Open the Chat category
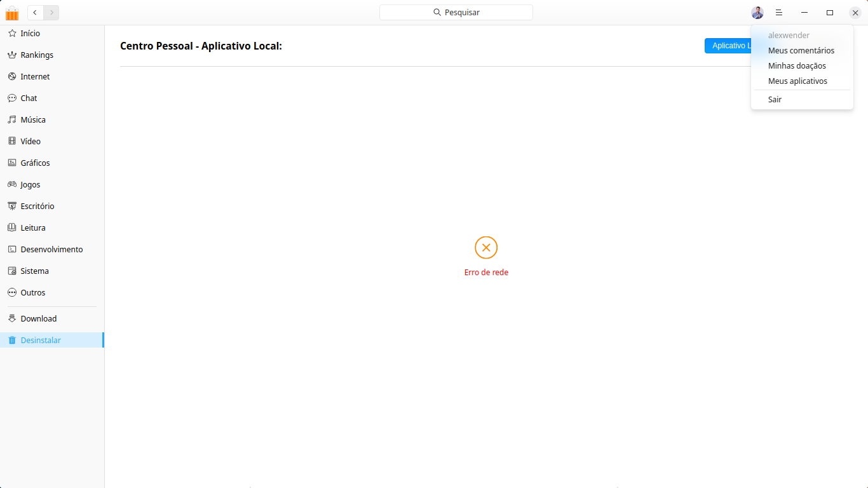This screenshot has width=868, height=488. click(28, 98)
